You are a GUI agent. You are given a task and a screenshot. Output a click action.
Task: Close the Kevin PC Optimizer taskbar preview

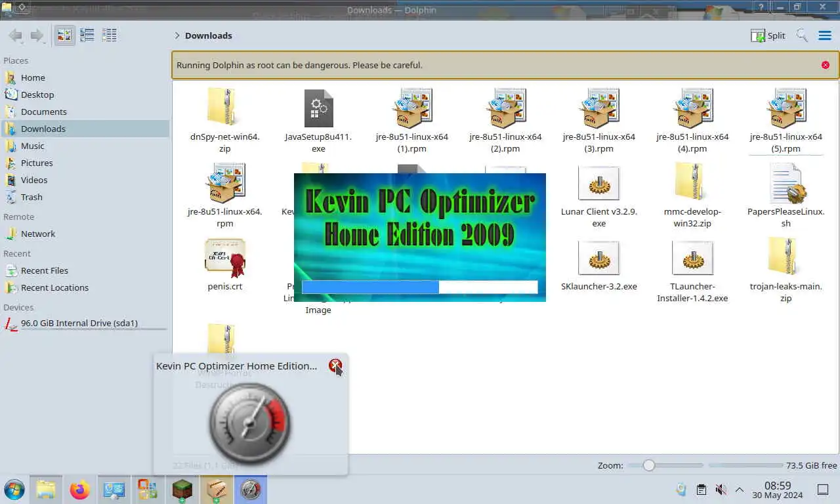pyautogui.click(x=335, y=366)
